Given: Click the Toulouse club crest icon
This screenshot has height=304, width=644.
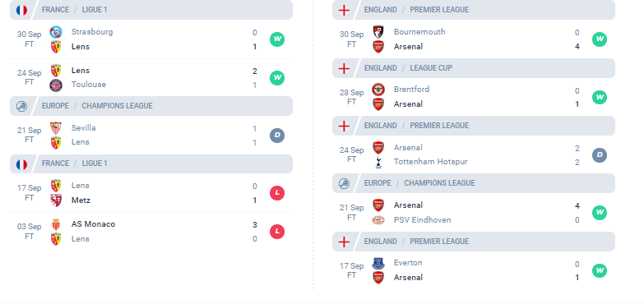Looking at the screenshot, I should tap(56, 85).
